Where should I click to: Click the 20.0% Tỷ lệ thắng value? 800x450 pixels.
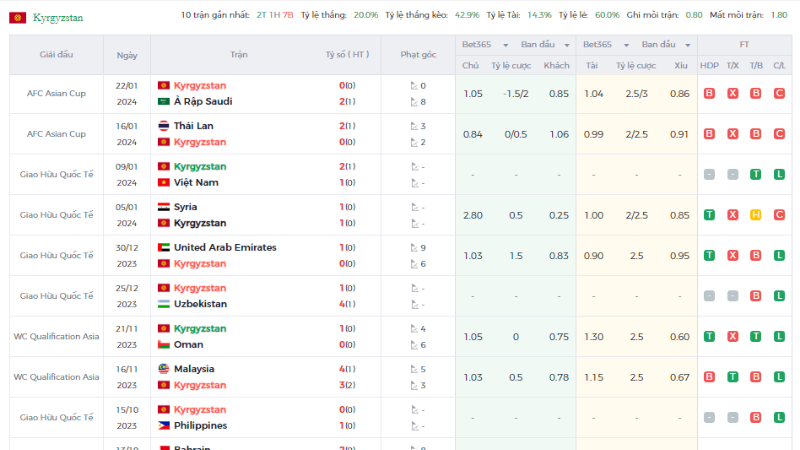click(x=366, y=15)
